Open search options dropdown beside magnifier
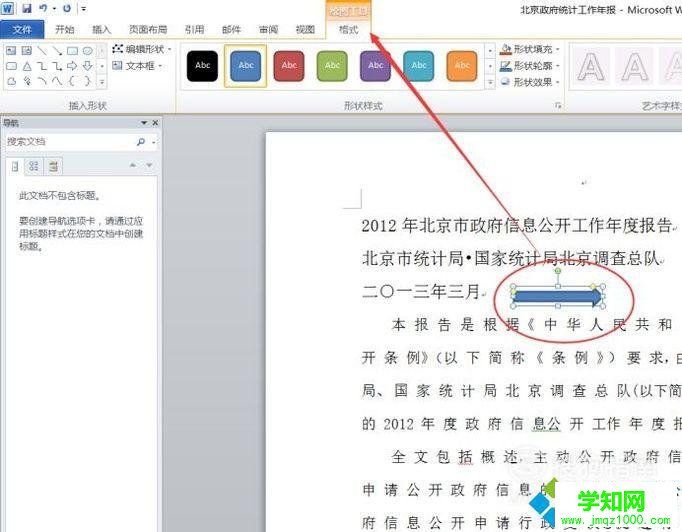The width and height of the screenshot is (682, 532). click(x=154, y=142)
